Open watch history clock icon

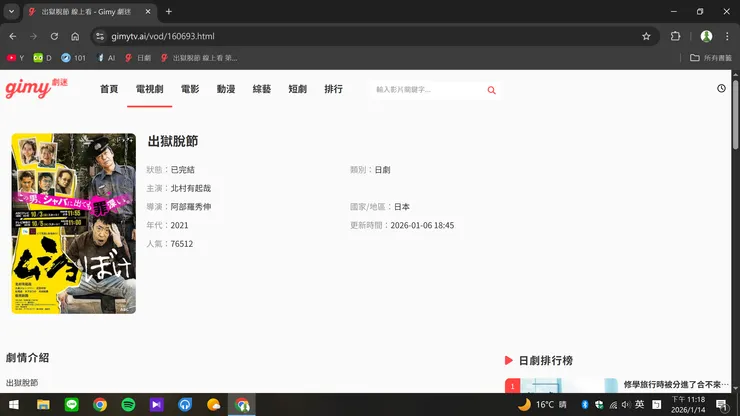click(721, 88)
